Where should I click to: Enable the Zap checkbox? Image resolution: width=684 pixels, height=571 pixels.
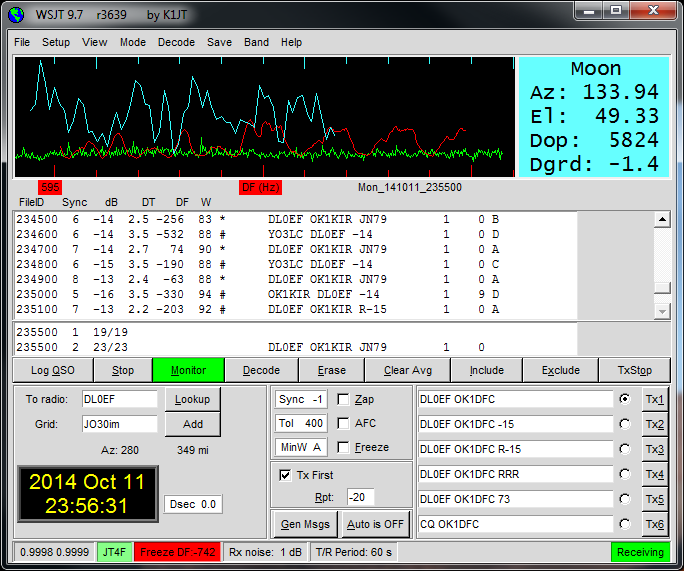[344, 399]
